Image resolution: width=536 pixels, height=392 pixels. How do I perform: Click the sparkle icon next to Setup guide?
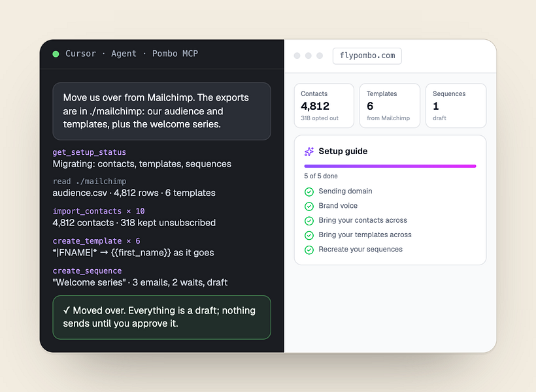tap(309, 152)
